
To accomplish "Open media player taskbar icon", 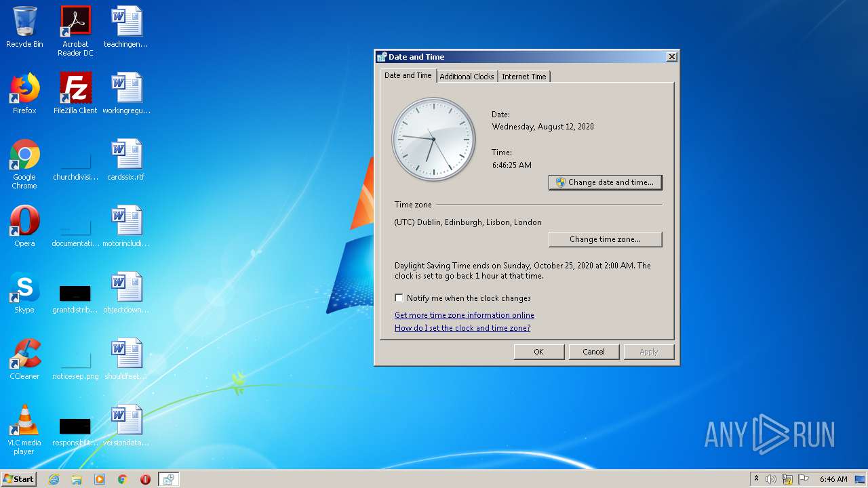I will pos(100,479).
